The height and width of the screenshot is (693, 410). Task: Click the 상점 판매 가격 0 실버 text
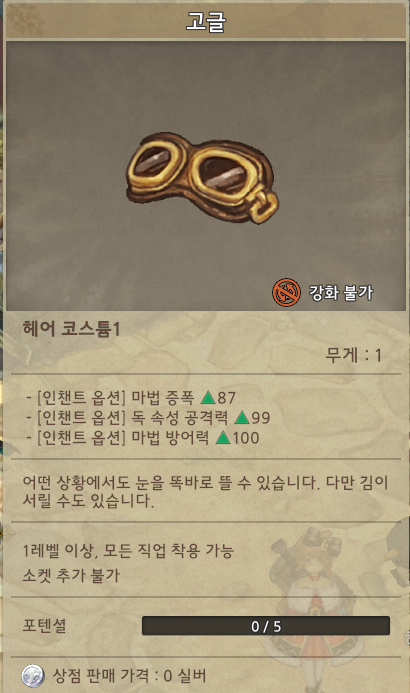(129, 676)
